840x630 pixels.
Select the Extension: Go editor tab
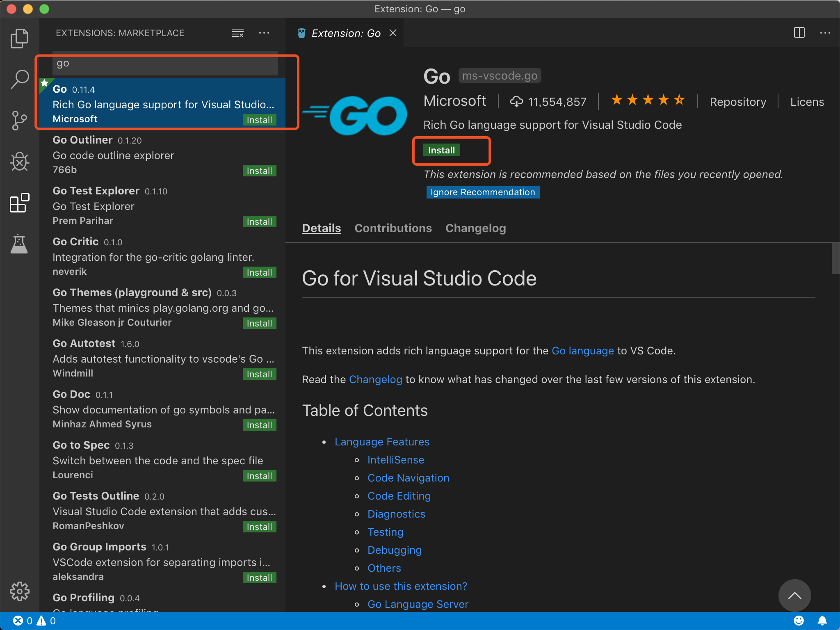[x=345, y=33]
